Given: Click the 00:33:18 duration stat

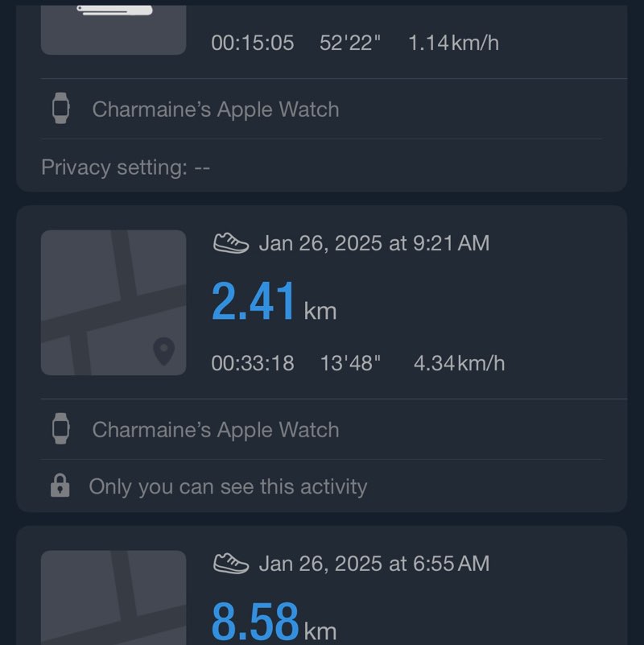Looking at the screenshot, I should click(x=253, y=363).
